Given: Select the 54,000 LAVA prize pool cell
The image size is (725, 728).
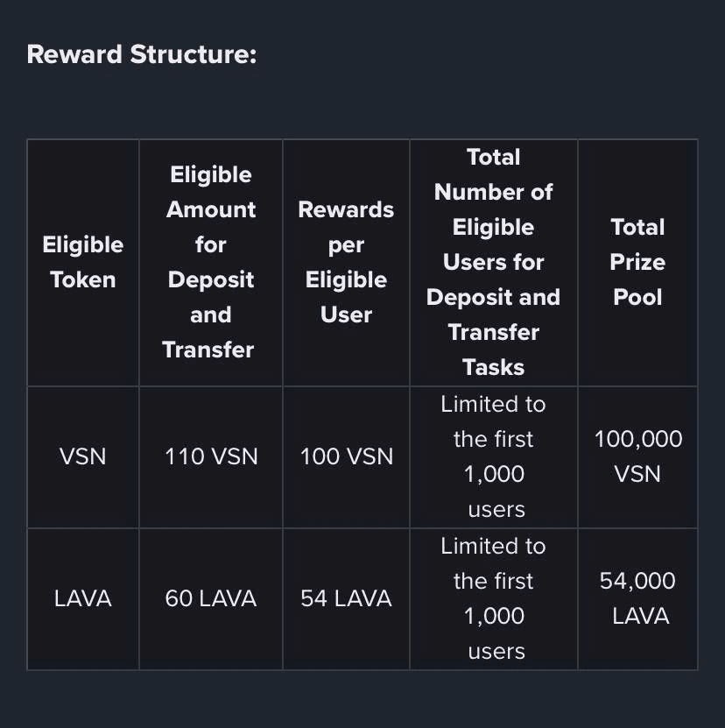Looking at the screenshot, I should (637, 599).
